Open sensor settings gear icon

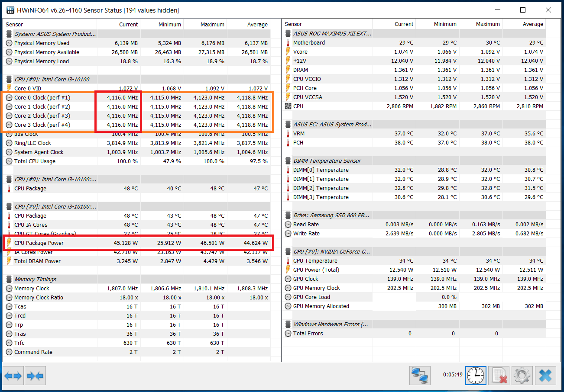tap(522, 376)
